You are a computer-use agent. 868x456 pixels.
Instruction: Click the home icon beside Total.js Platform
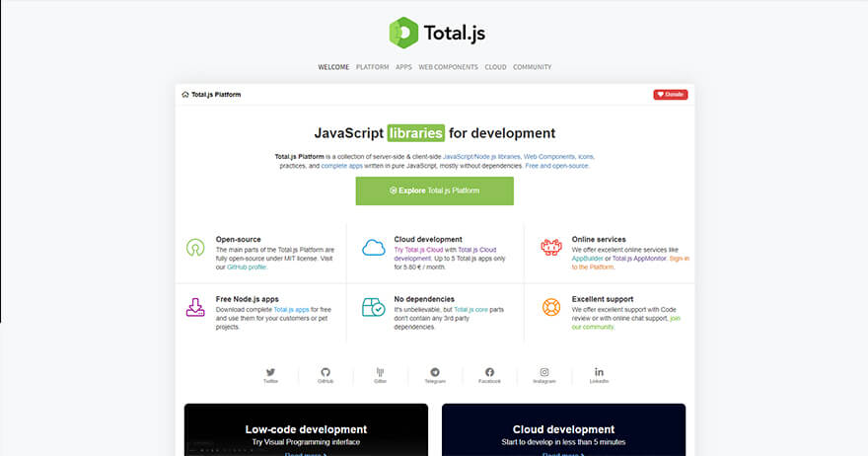185,95
